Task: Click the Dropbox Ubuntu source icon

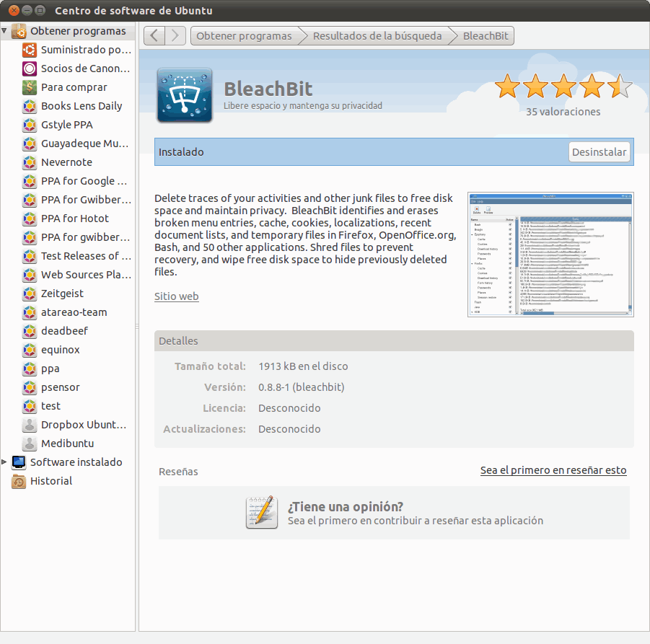Action: (x=30, y=425)
